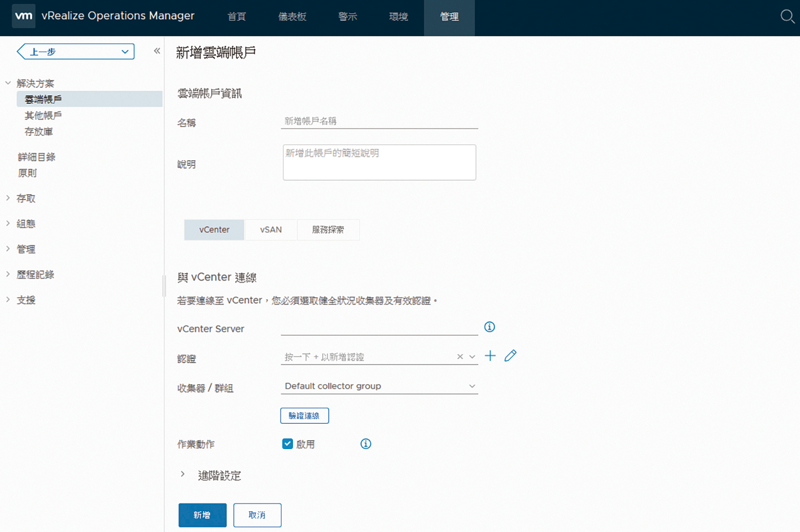Image resolution: width=800 pixels, height=532 pixels.
Task: Switch to the vCenter tab
Action: [x=214, y=230]
